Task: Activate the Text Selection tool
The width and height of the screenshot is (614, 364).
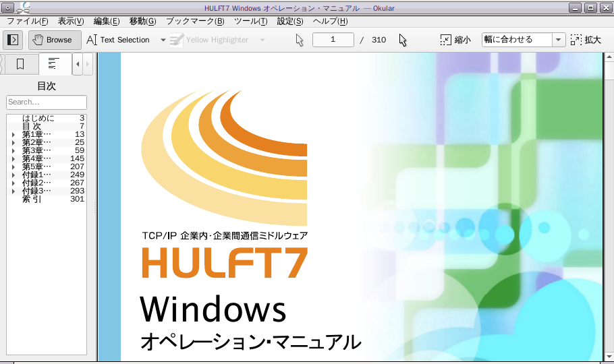Action: pyautogui.click(x=118, y=40)
